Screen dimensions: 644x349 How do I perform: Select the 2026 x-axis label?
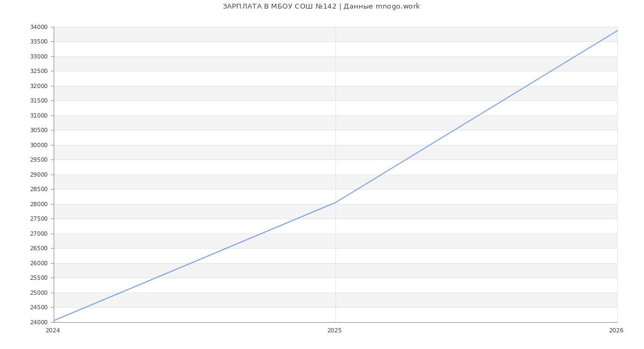point(616,331)
